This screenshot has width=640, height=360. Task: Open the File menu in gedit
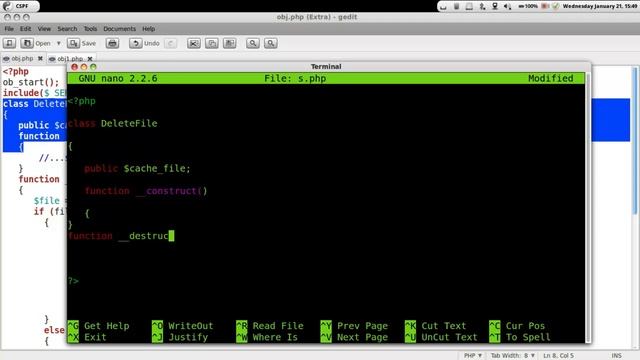click(x=9, y=29)
